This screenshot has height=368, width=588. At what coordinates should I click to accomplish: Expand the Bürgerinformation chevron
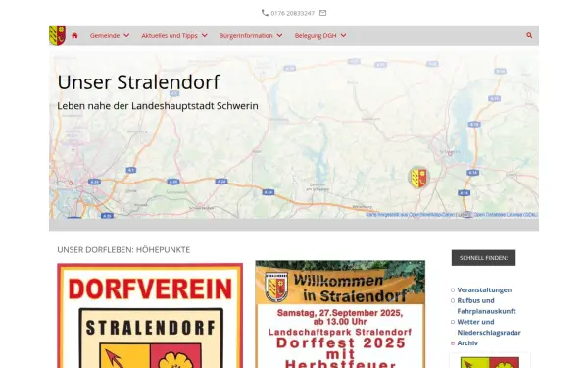pos(279,35)
